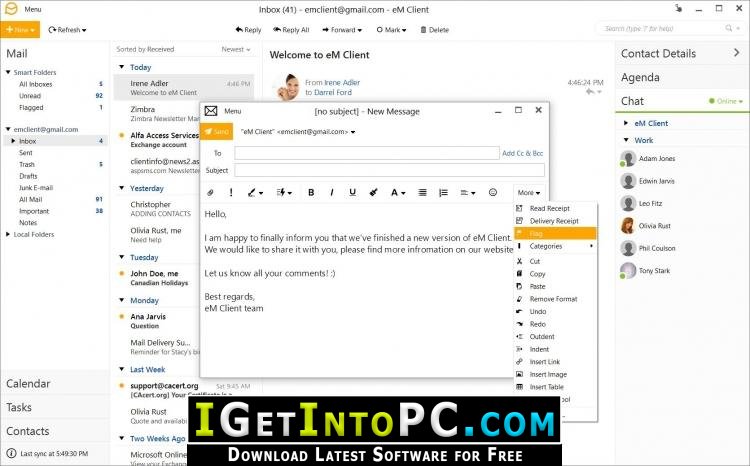Open the QuickText lightning dropdown

click(284, 192)
